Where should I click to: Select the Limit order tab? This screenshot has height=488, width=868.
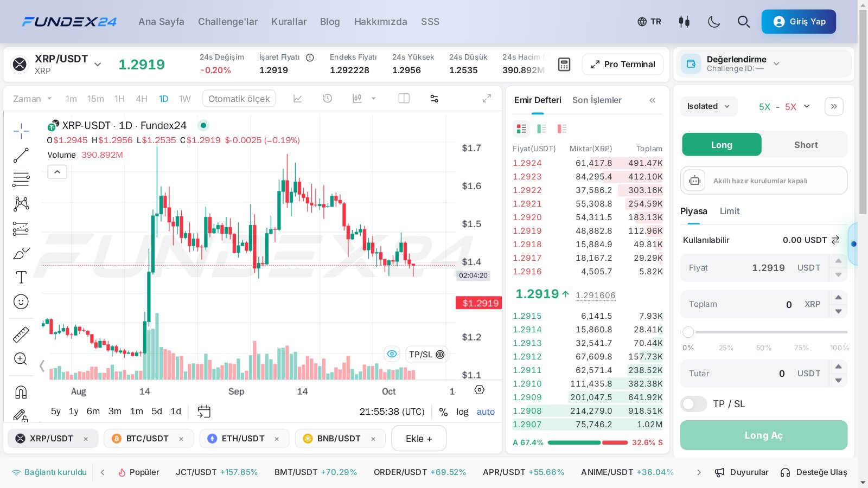[729, 211]
